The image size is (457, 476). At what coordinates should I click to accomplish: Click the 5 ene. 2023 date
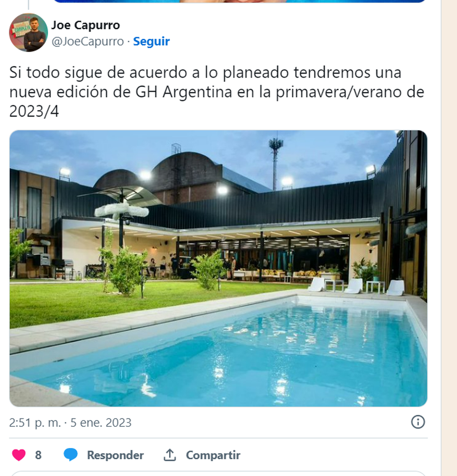point(101,423)
